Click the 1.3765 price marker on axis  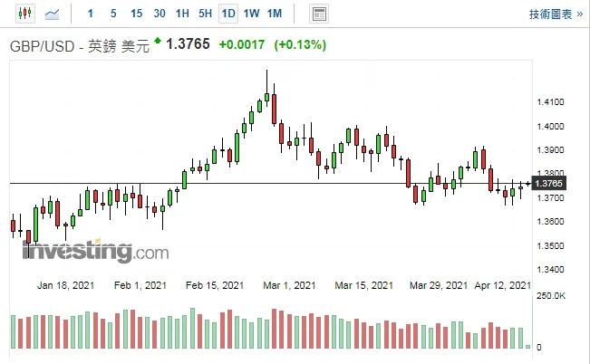pos(548,184)
